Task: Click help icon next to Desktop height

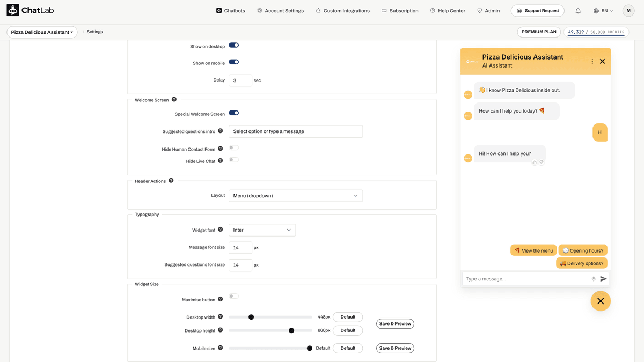Action: [x=221, y=330]
